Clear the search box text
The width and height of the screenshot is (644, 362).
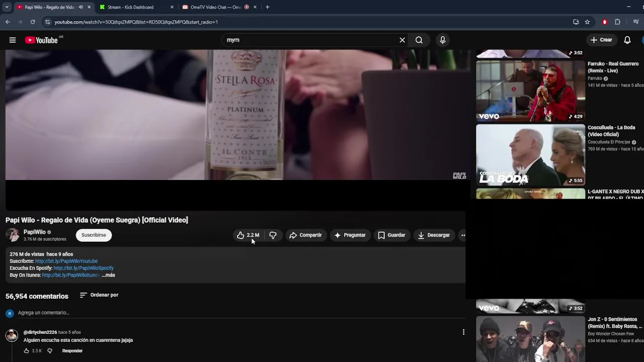pyautogui.click(x=402, y=40)
